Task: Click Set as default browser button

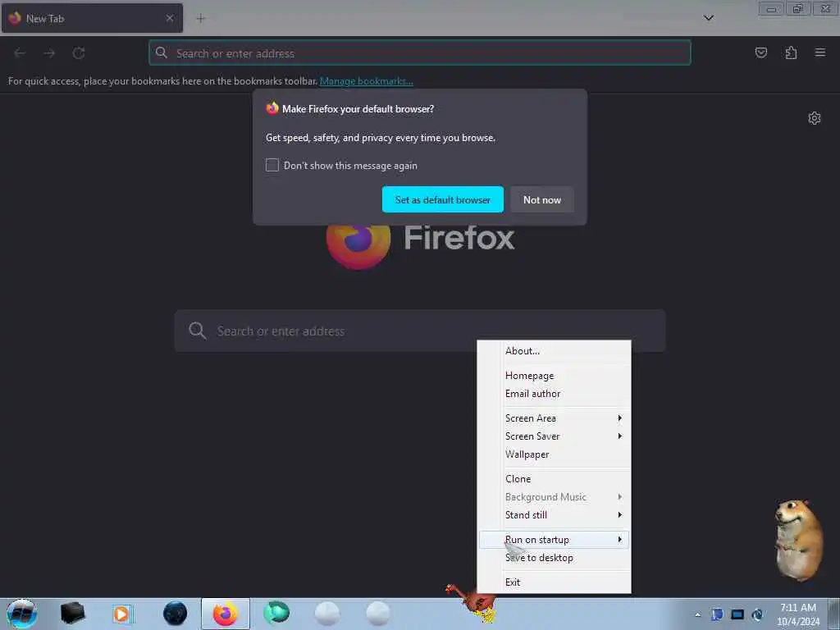Action: click(442, 199)
